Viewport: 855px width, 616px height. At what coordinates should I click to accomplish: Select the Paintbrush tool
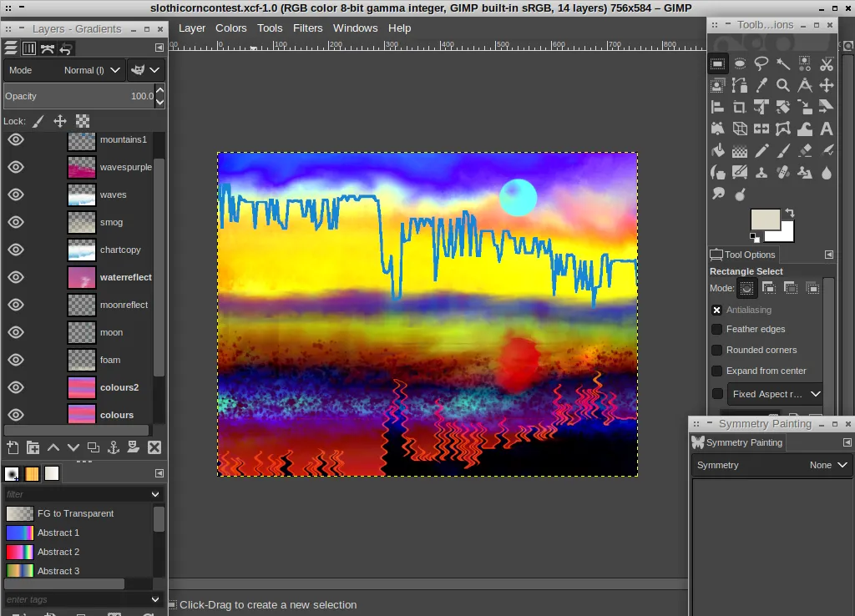783,151
